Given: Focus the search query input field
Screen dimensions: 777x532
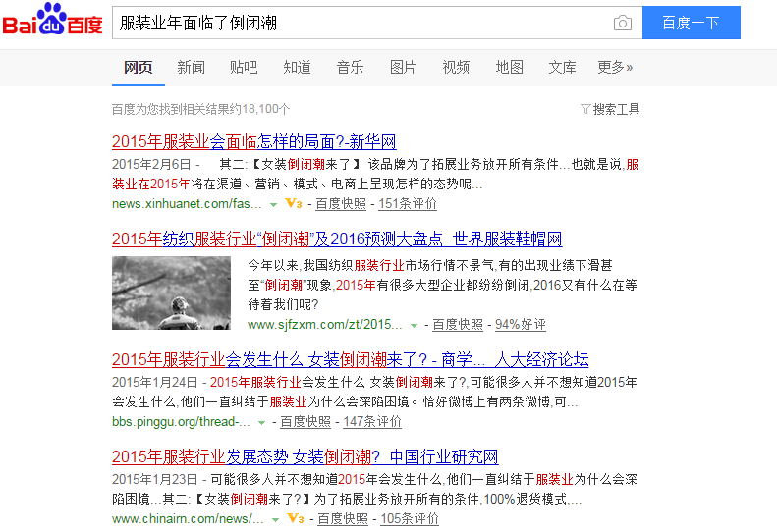Looking at the screenshot, I should click(361, 23).
